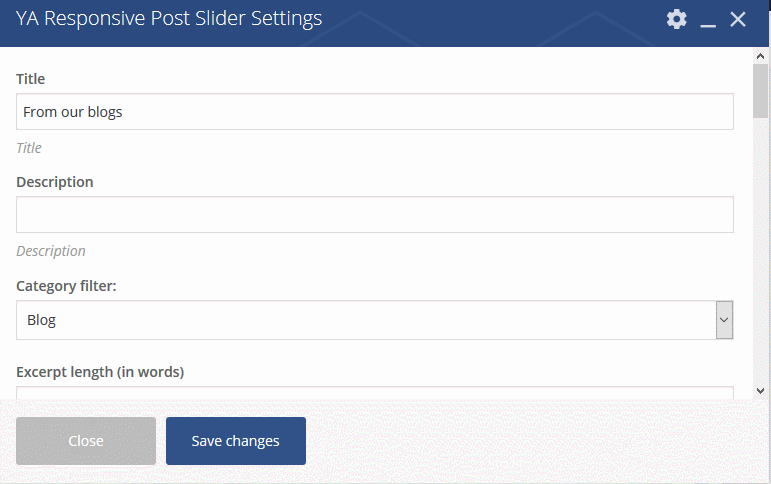Open the Blog category select box

click(375, 320)
